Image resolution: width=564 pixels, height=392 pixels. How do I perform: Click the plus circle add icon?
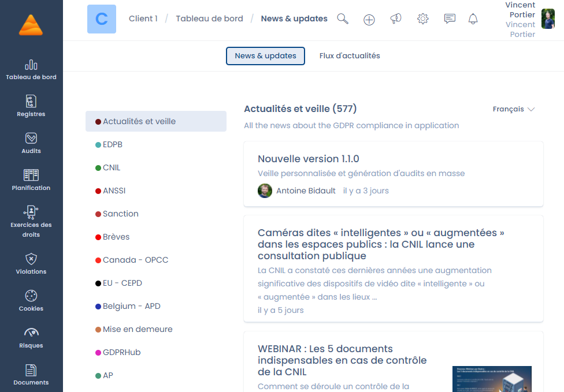(x=369, y=20)
